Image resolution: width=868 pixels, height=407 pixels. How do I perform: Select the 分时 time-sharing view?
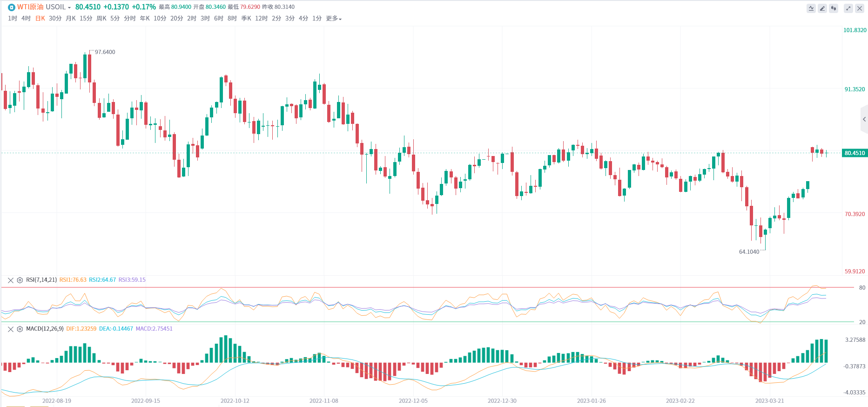[130, 19]
